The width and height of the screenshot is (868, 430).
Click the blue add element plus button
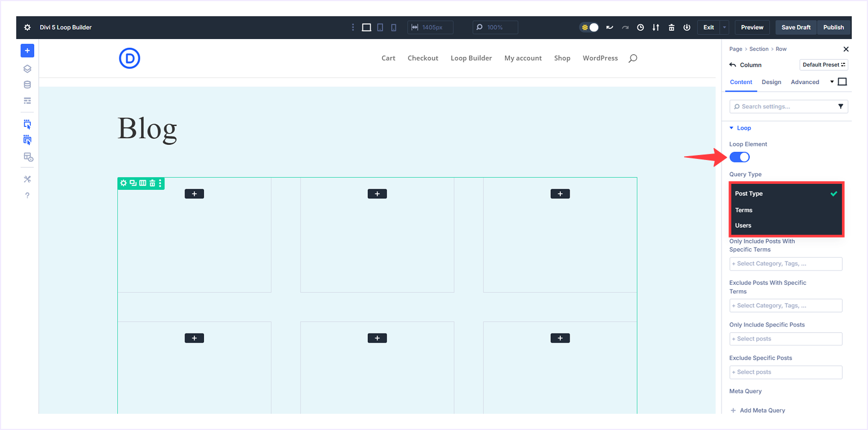[27, 50]
